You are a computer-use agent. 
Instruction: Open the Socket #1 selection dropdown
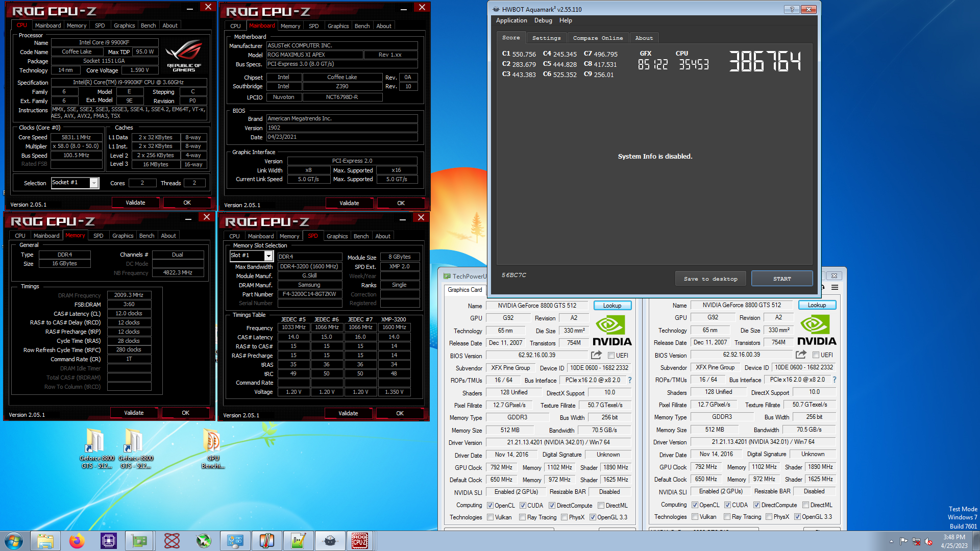pos(75,183)
